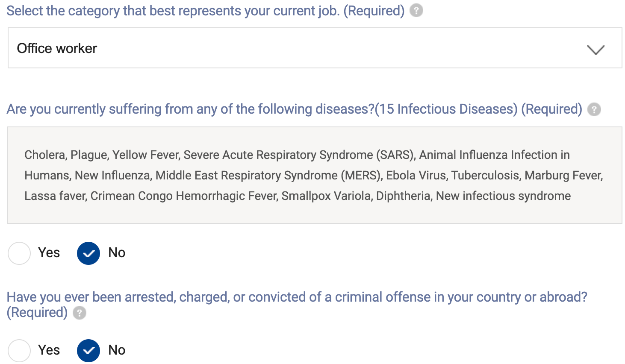Image resolution: width=625 pixels, height=364 pixels.
Task: Select No radio for infectious diseases question
Action: pyautogui.click(x=88, y=253)
